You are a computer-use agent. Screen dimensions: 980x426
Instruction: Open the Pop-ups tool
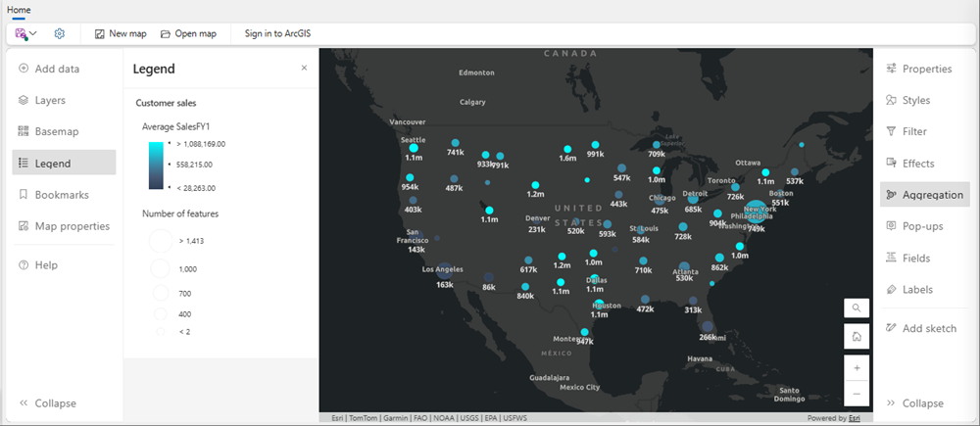tap(925, 226)
